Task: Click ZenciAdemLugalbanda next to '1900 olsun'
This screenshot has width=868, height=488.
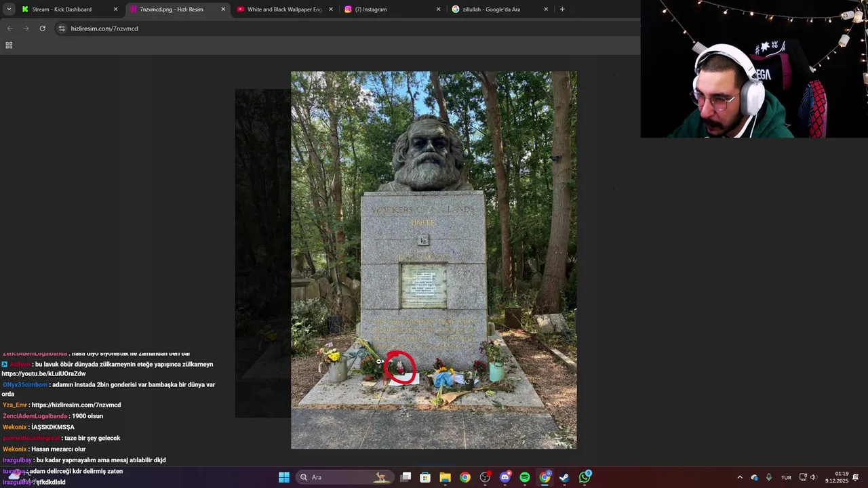Action: 35,416
